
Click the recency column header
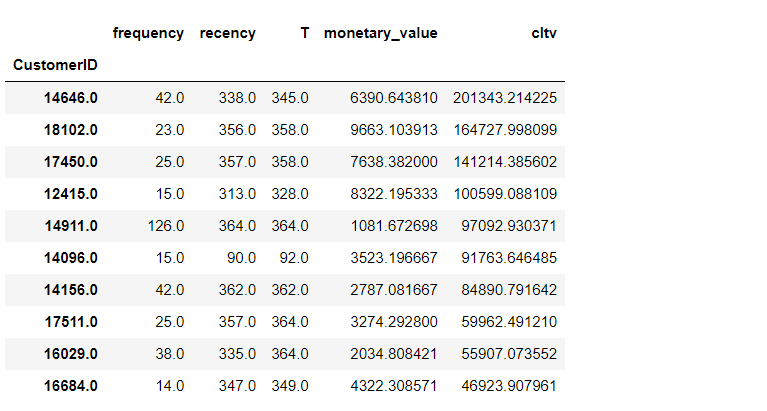pyautogui.click(x=227, y=33)
